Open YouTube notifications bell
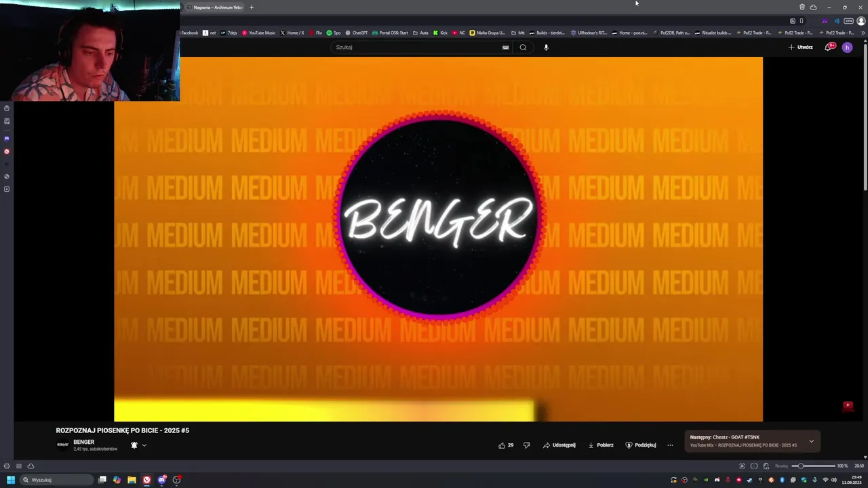868x488 pixels. 829,47
